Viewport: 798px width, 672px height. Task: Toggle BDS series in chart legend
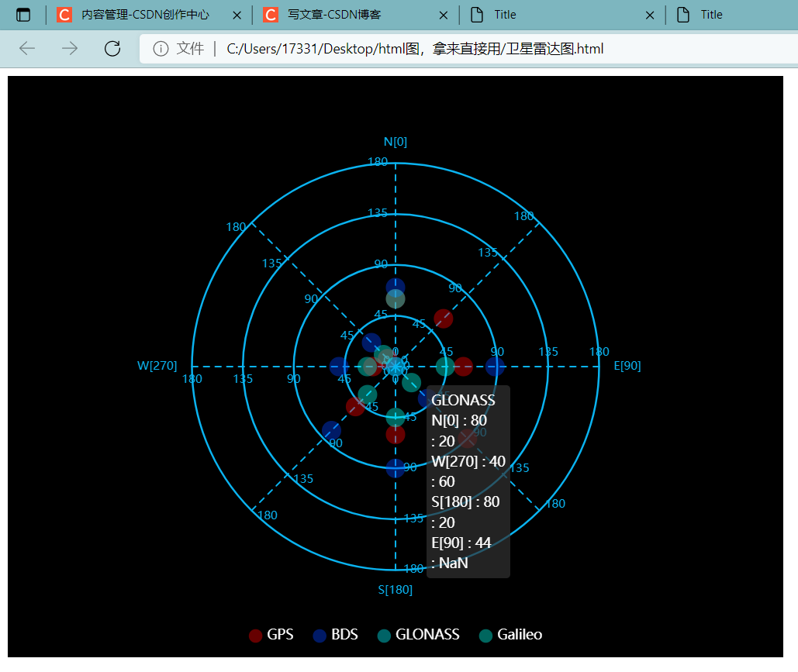point(335,635)
